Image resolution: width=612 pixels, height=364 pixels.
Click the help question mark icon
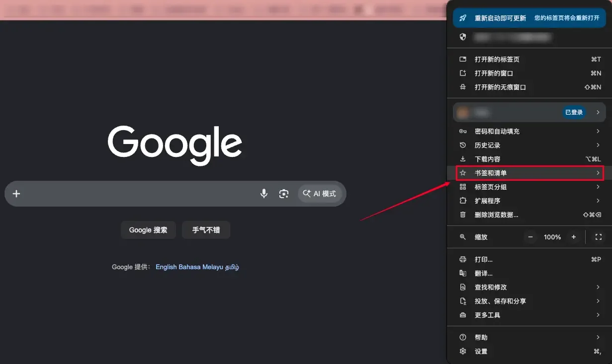point(463,337)
